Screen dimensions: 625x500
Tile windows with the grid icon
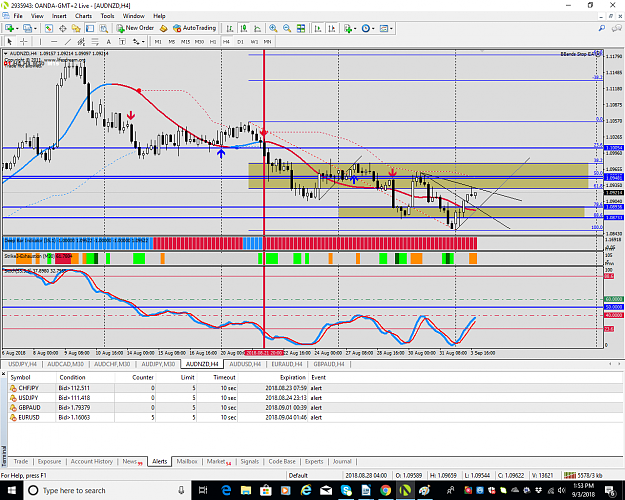point(301,28)
